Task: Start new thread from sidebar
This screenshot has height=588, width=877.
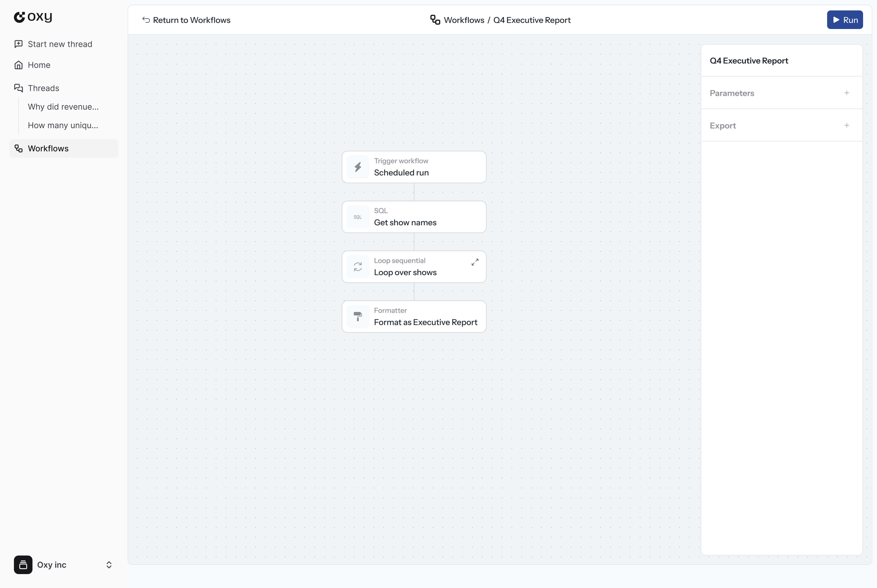Action: [60, 44]
